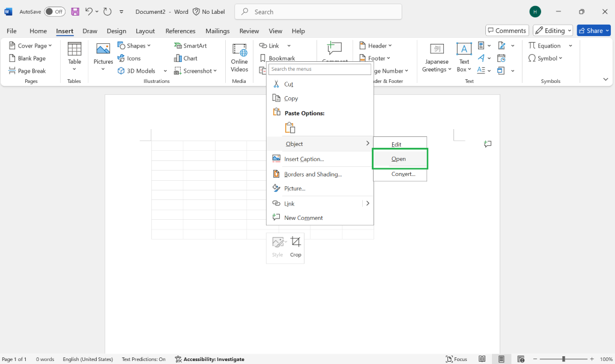This screenshot has width=615, height=364.
Task: Open the Icons gallery
Action: point(129,58)
